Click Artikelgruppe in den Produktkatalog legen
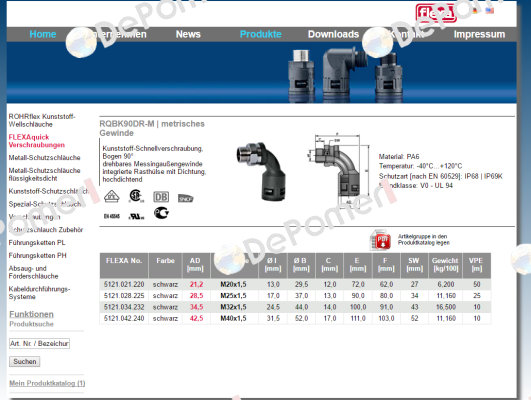This screenshot has width=531, height=400. (424, 239)
